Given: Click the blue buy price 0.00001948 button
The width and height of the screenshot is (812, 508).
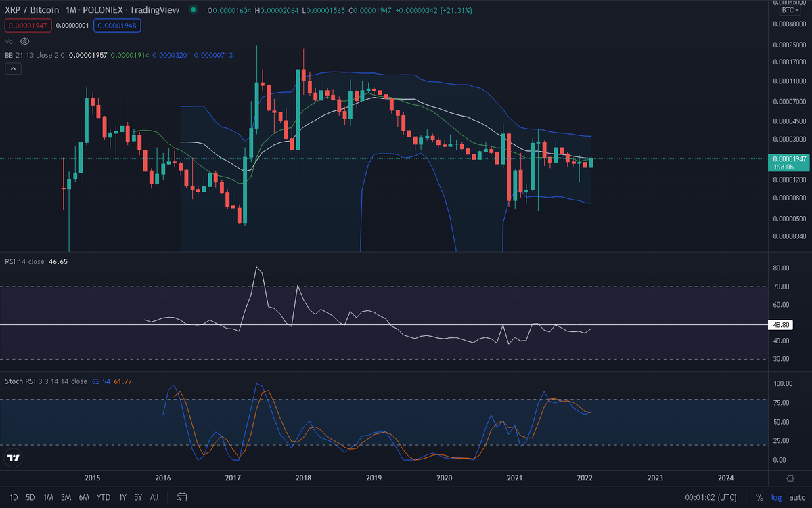Looking at the screenshot, I should [x=118, y=25].
